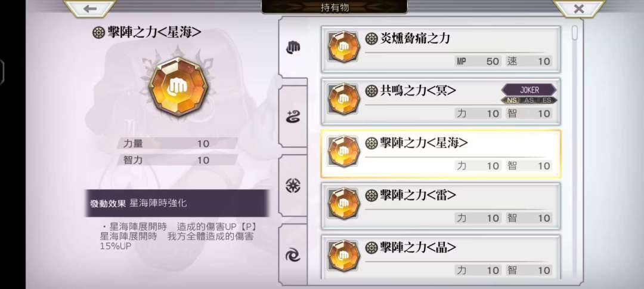Click the gem icon of 擊陣之力<雷>
This screenshot has height=289, width=644.
344,203
